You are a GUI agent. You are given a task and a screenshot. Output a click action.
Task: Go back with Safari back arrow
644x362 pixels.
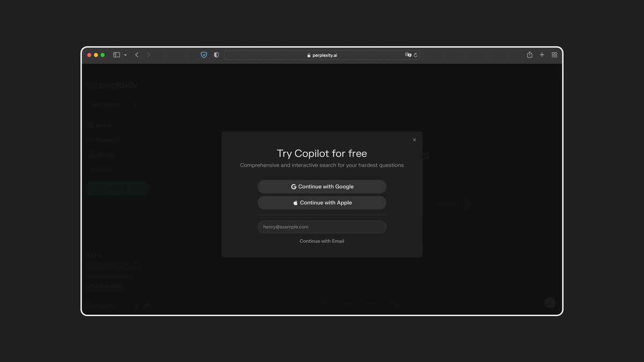[137, 55]
